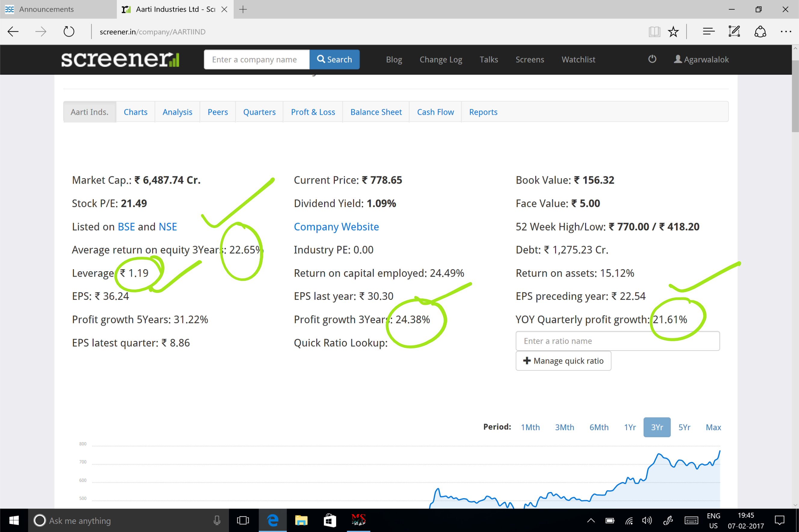Open Reading view book icon
Image resolution: width=799 pixels, height=532 pixels.
(654, 32)
